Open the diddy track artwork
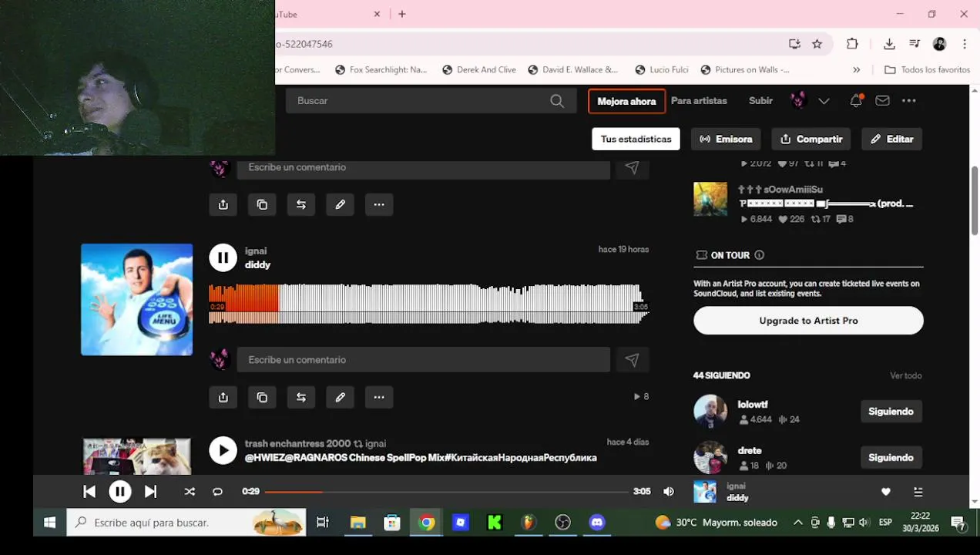Image resolution: width=980 pixels, height=555 pixels. point(137,300)
